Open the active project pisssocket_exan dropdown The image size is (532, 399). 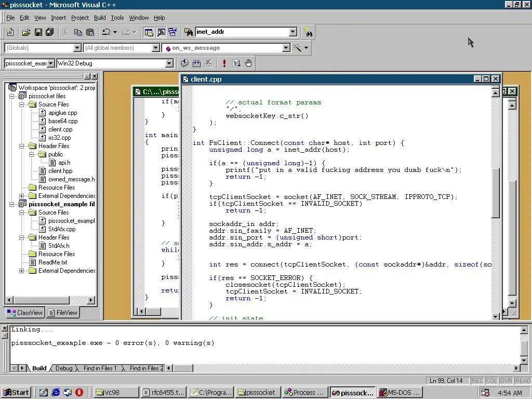pyautogui.click(x=50, y=63)
